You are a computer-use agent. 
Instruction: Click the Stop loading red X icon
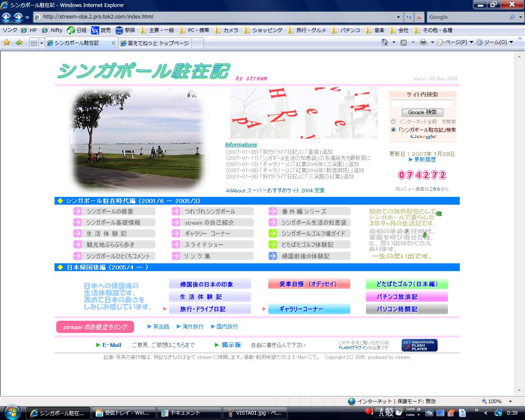tap(419, 17)
